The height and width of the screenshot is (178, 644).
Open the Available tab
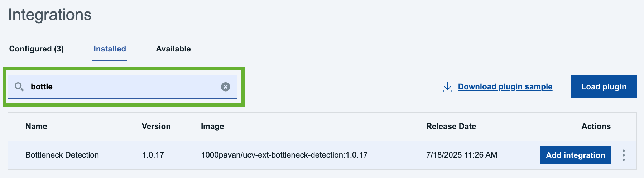[x=173, y=49]
